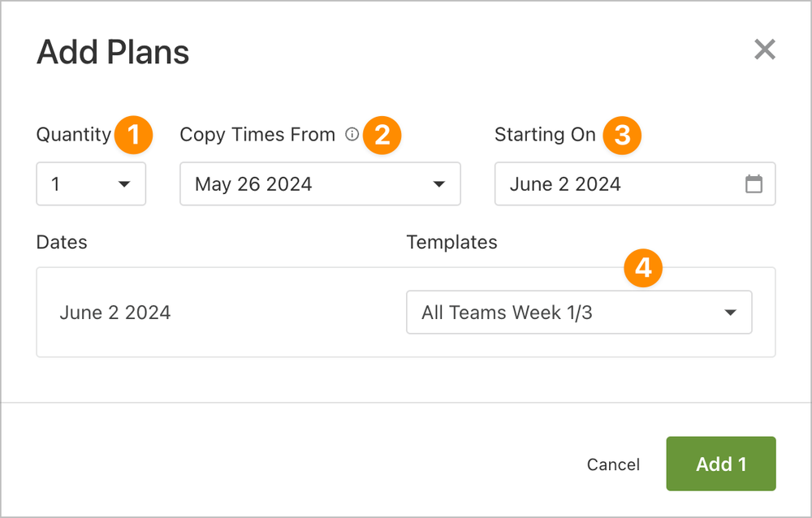Click the Starting On date field
Screen dimensions: 812x518
[x=617, y=184]
